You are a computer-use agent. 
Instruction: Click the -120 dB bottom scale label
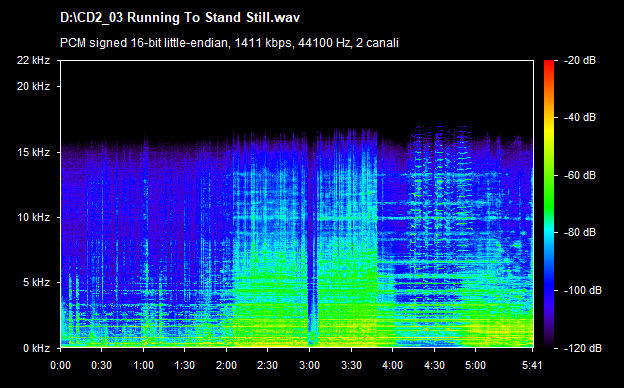583,348
